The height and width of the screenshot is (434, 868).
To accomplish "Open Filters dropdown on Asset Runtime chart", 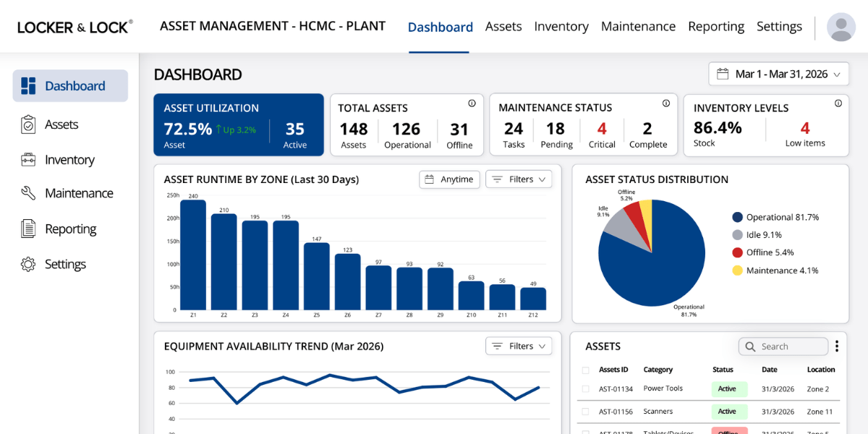I will (x=519, y=179).
